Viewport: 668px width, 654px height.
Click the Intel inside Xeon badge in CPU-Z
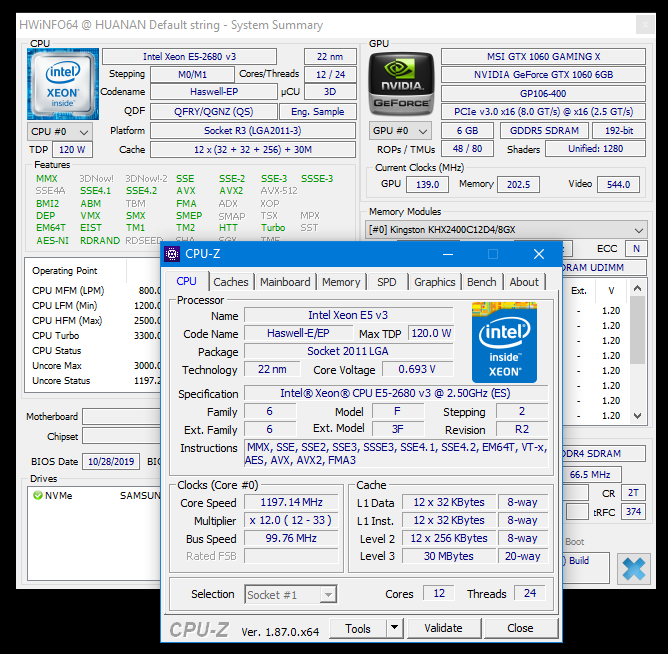pyautogui.click(x=504, y=342)
